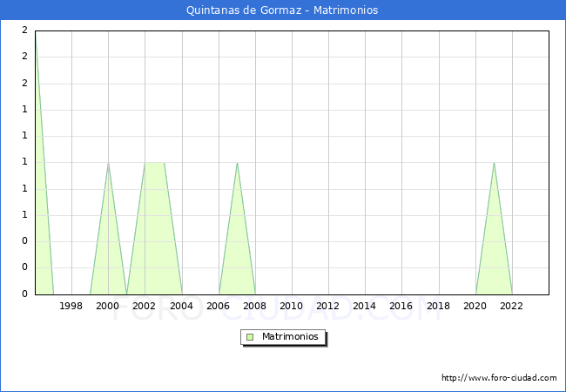Select the Matrimonios legend label

point(291,336)
